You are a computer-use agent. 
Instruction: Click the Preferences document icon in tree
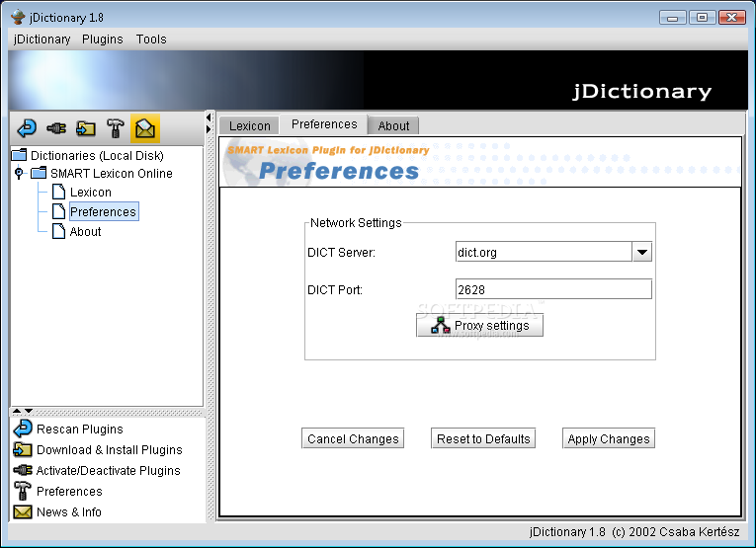coord(59,211)
